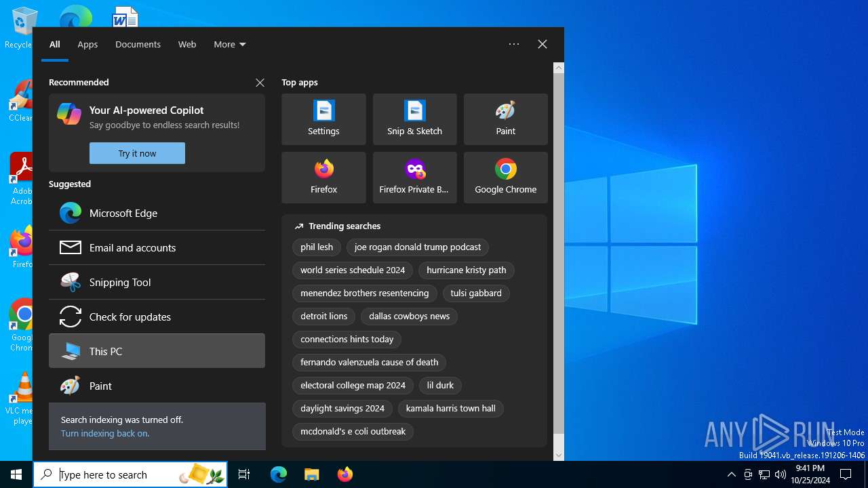
Task: Click scrollbar down arrow in search panel
Action: 559,455
